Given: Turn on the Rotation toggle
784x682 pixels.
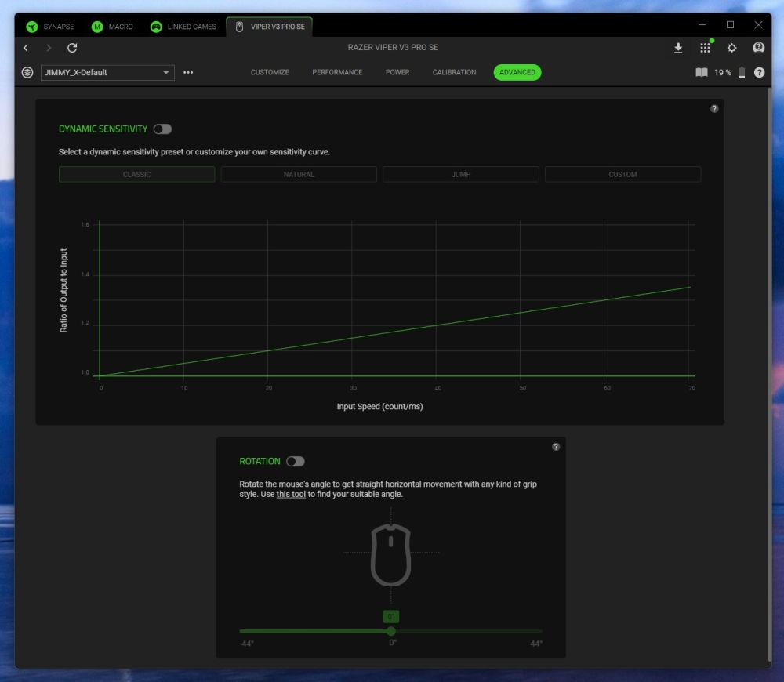Looking at the screenshot, I should [x=295, y=462].
